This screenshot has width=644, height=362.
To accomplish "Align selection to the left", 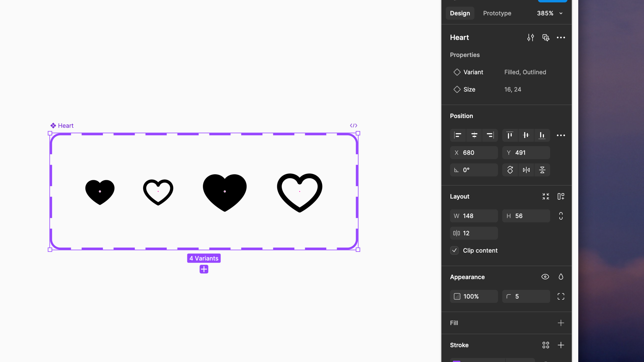I will [458, 135].
